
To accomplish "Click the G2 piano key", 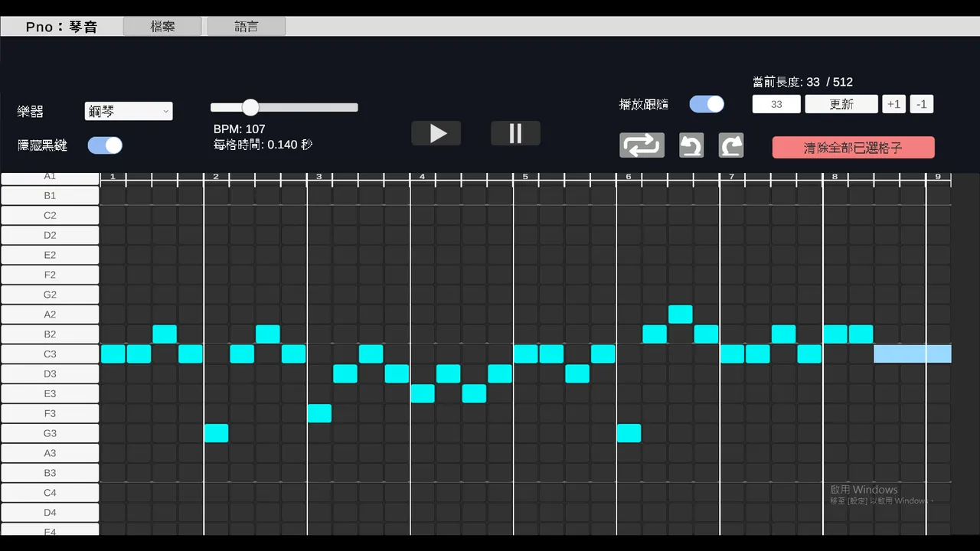I will click(50, 295).
